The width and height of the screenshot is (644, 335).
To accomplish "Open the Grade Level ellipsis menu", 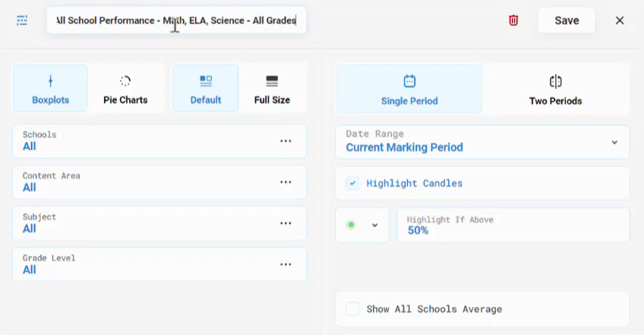I will (x=286, y=264).
